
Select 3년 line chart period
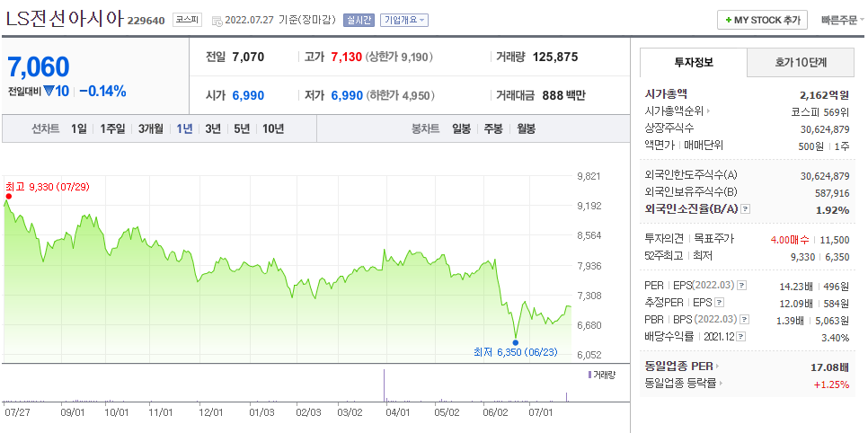coord(213,129)
